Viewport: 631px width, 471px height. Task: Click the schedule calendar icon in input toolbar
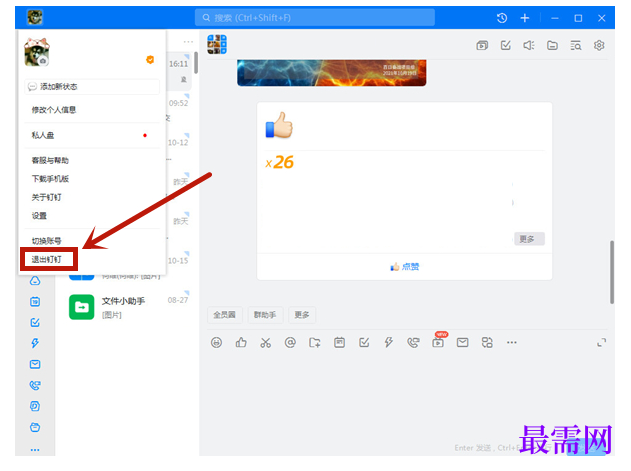click(339, 343)
